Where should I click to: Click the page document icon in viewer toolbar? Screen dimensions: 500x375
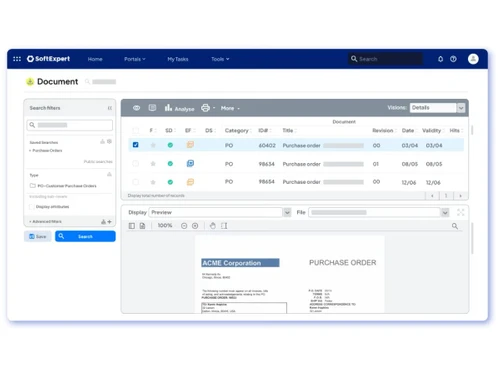click(142, 226)
